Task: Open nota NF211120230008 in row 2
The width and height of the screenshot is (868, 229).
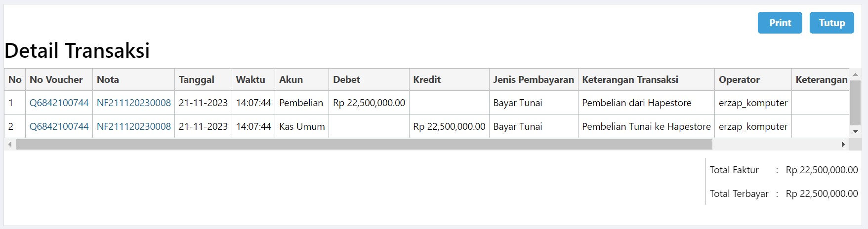Action: point(134,126)
